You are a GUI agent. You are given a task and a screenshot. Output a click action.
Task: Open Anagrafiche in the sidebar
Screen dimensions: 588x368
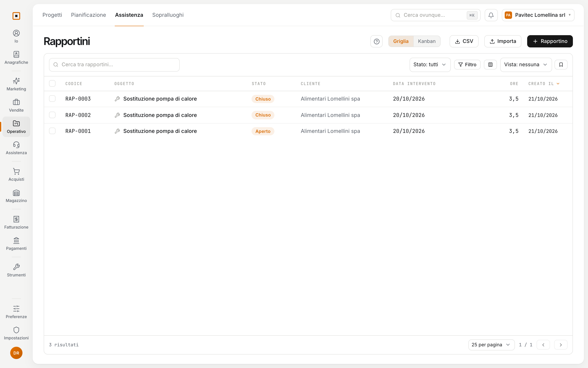pyautogui.click(x=16, y=58)
